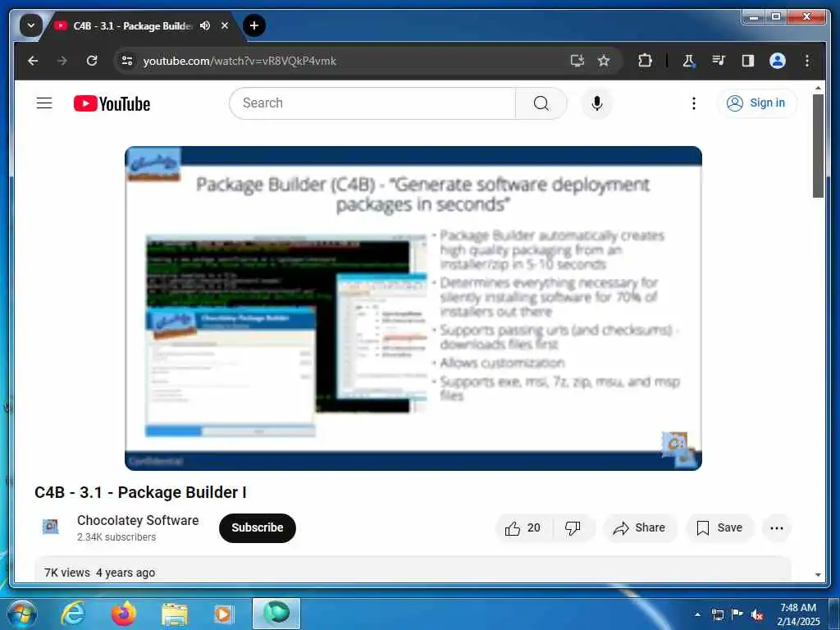The height and width of the screenshot is (630, 840).
Task: Open Chrome three-dot menu
Action: pyautogui.click(x=807, y=61)
